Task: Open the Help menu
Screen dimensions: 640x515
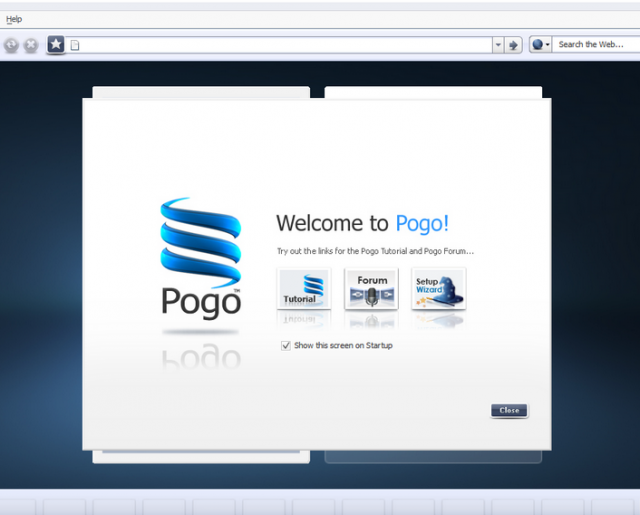Action: [14, 19]
